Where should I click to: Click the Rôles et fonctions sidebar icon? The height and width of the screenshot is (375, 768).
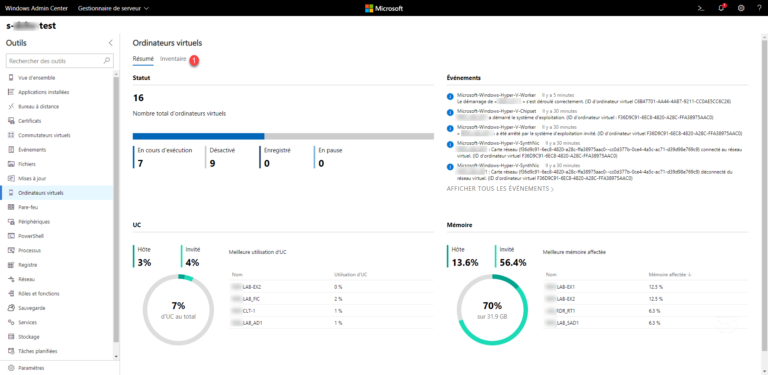click(x=11, y=294)
